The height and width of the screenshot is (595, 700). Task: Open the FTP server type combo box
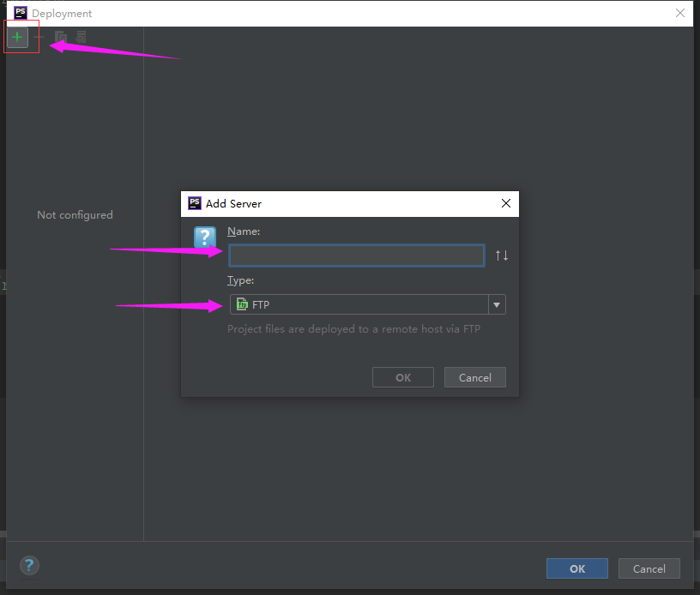pyautogui.click(x=360, y=304)
